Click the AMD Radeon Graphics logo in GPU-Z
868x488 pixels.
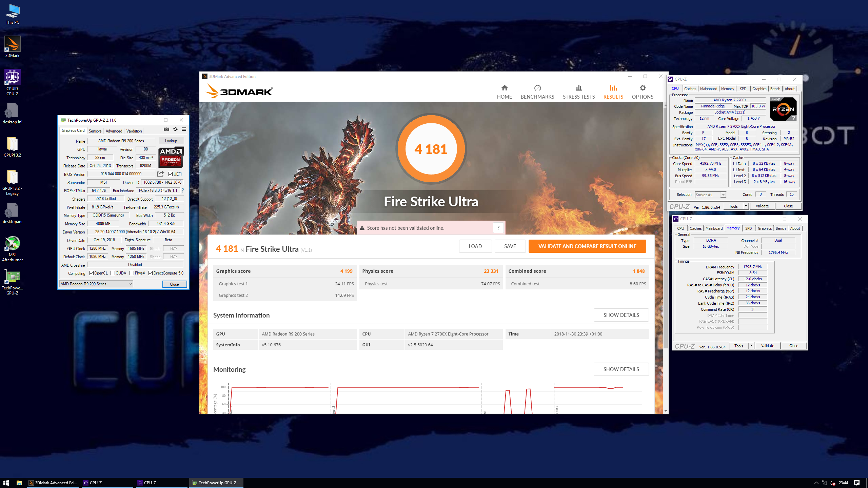click(x=171, y=157)
